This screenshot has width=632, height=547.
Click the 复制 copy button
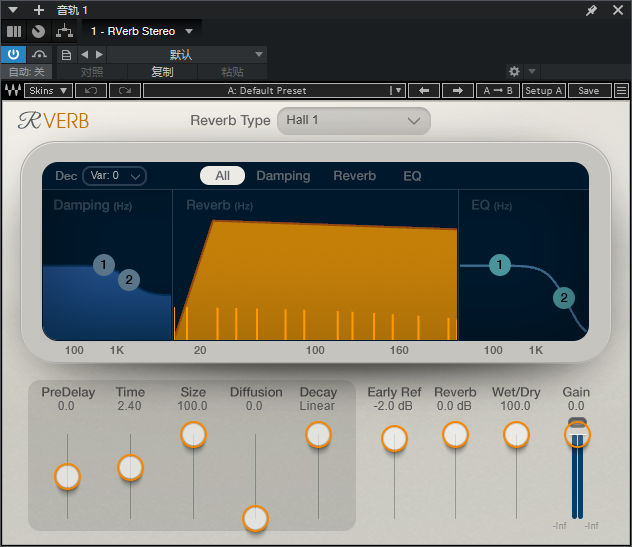162,72
